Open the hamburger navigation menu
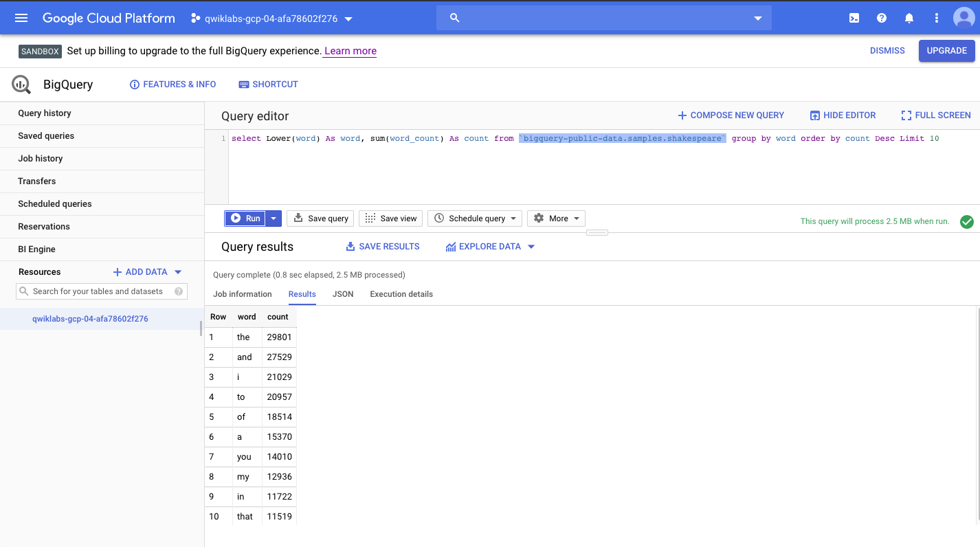The image size is (980, 547). tap(21, 19)
